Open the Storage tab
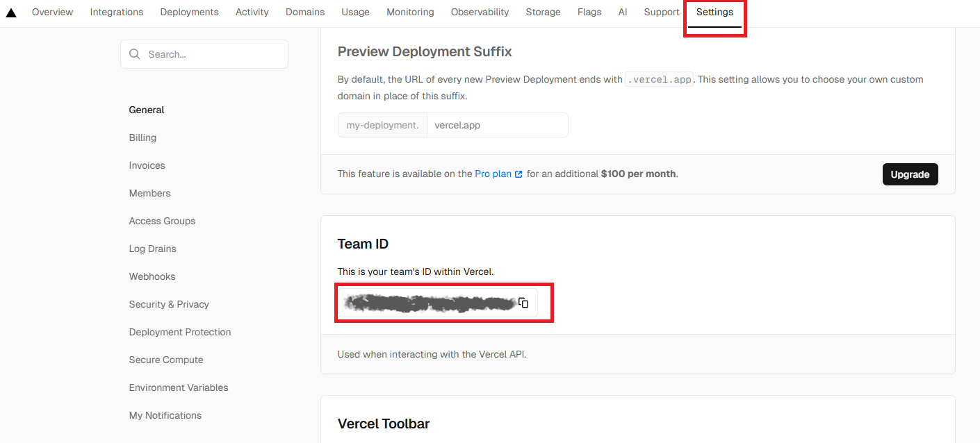 pyautogui.click(x=543, y=12)
